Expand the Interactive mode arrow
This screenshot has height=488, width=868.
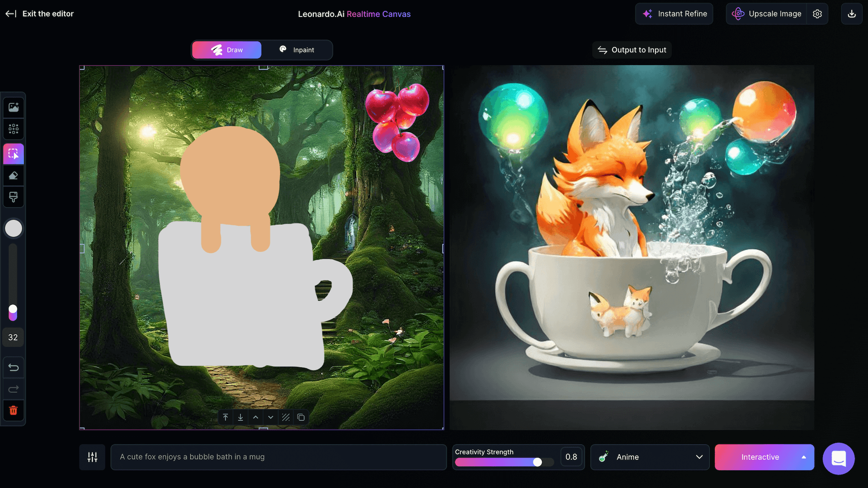[x=804, y=457]
